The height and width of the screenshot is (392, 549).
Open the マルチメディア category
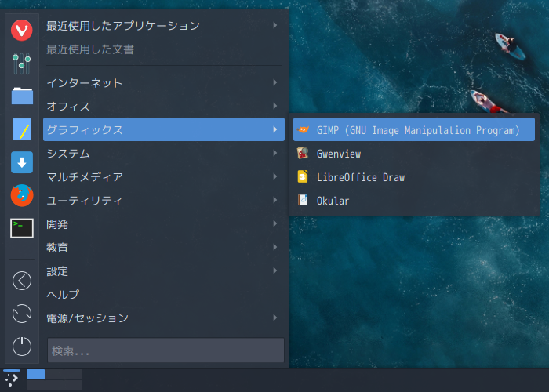[163, 176]
